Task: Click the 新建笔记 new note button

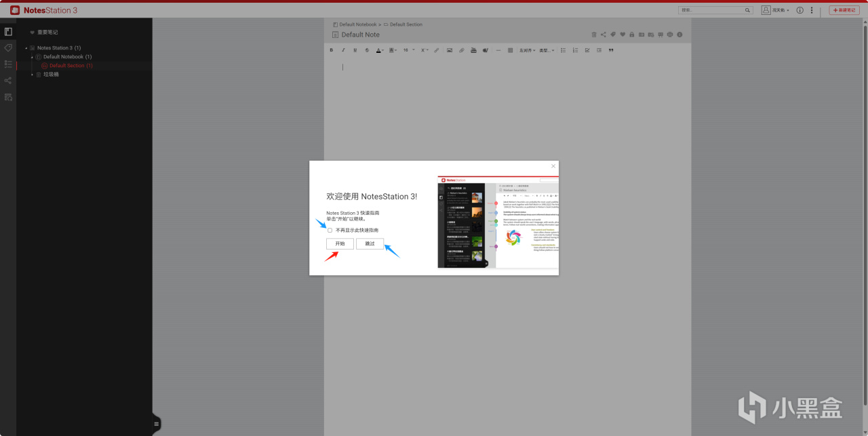Action: tap(844, 10)
